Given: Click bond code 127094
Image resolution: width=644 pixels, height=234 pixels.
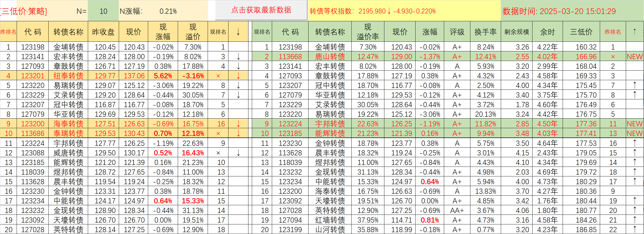Looking at the screenshot, I should click(x=290, y=220).
